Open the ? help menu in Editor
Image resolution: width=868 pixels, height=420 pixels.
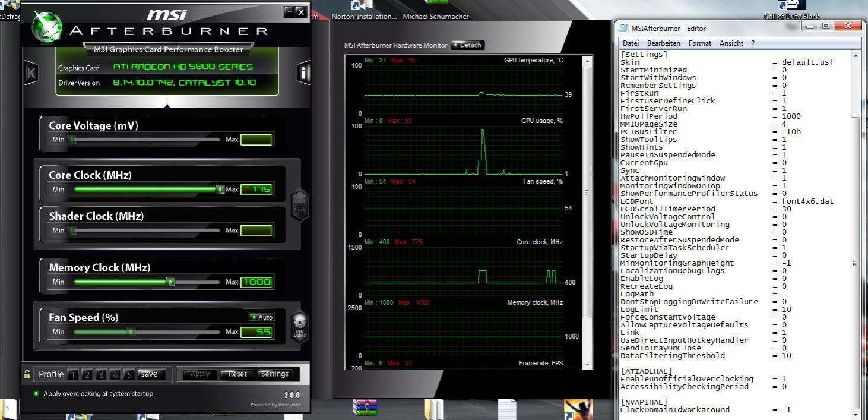(x=753, y=43)
